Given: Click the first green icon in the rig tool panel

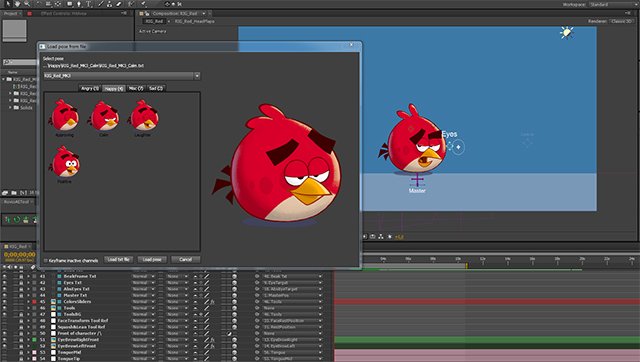Looking at the screenshot, I should [8, 220].
